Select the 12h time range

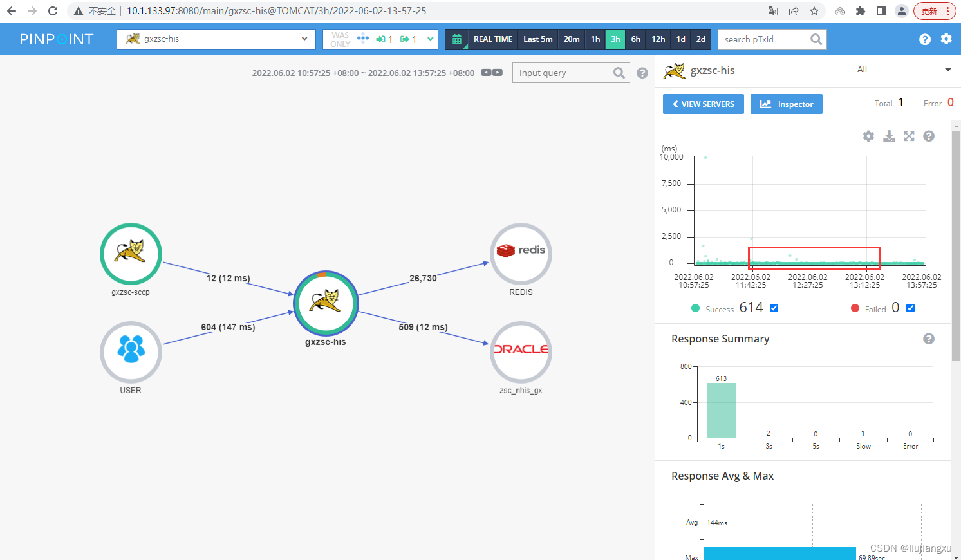click(x=658, y=39)
